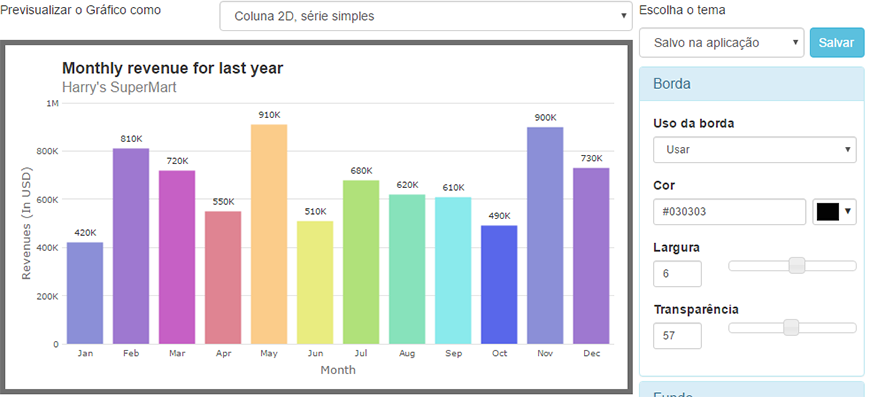Screen dimensions: 870x397
Task: Click the Largura slider handle
Action: 797,266
